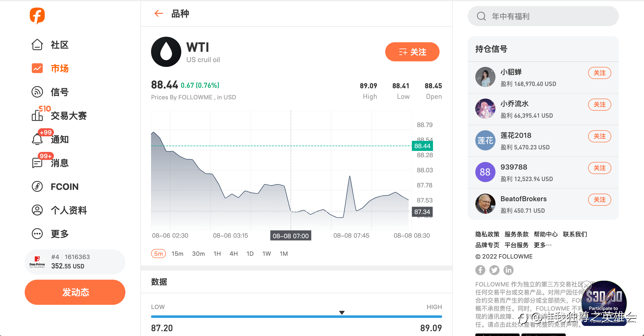This screenshot has width=644, height=336.
Task: Click the 数据 section heading
Action: click(159, 282)
